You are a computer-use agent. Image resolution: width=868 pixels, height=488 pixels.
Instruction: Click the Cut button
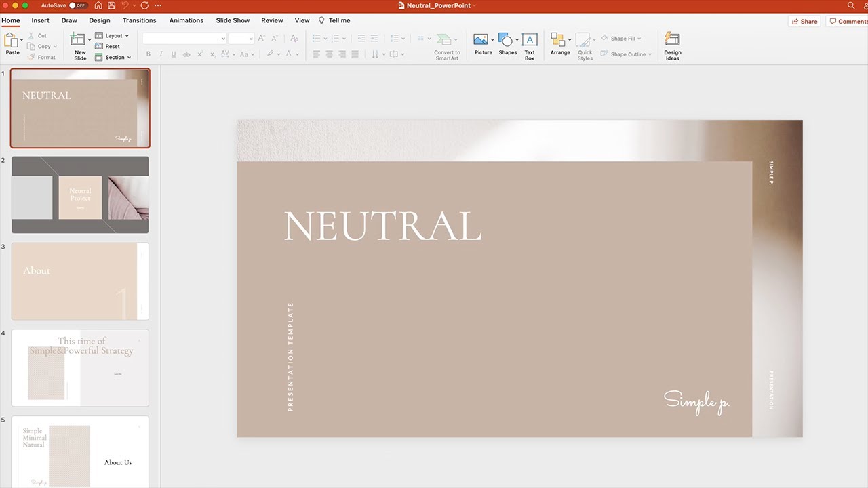pos(38,35)
